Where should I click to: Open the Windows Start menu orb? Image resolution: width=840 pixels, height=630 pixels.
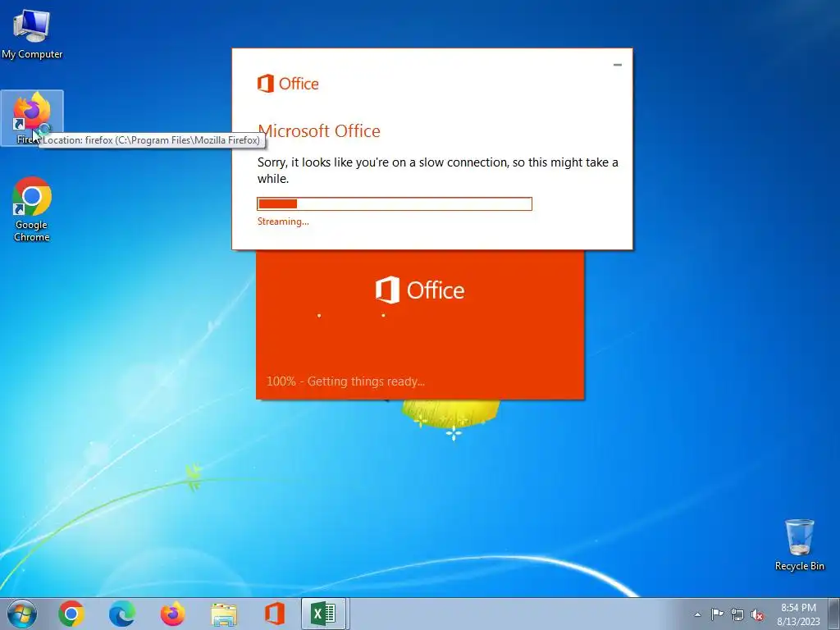click(x=22, y=614)
